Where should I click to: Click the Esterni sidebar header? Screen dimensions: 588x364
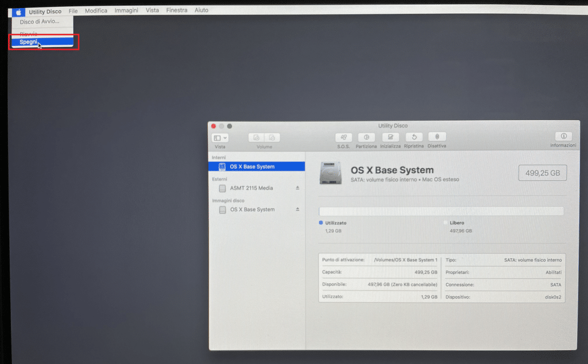coord(219,179)
